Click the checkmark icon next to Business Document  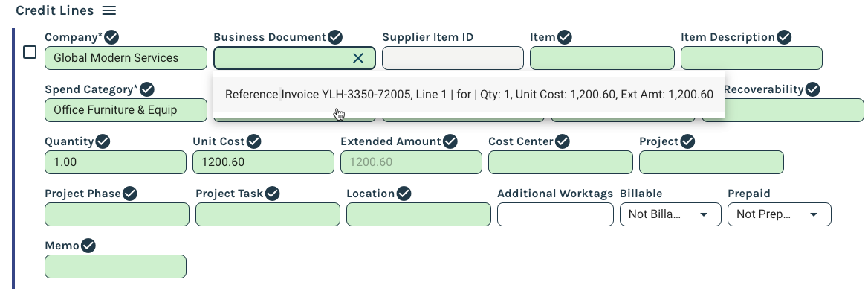tap(335, 37)
